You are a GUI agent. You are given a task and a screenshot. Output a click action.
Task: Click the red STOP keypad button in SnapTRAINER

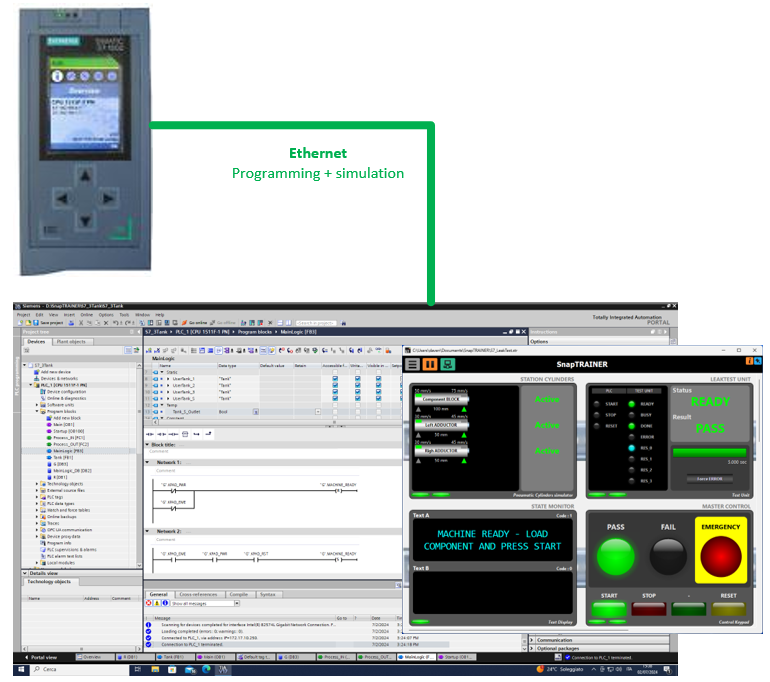tap(649, 609)
